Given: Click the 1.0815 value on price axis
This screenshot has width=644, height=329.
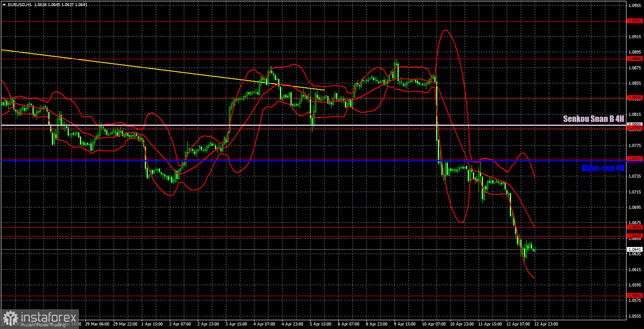Looking at the screenshot, I should [635, 114].
